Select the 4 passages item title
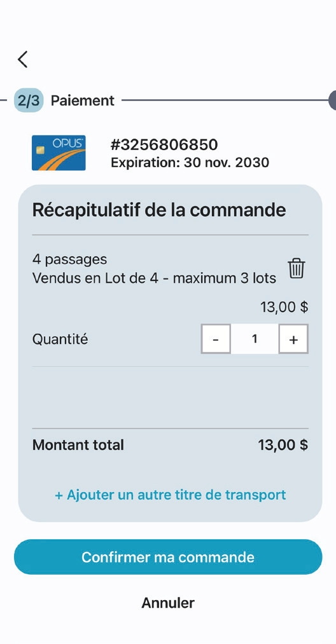This screenshot has height=644, width=336. click(x=69, y=259)
